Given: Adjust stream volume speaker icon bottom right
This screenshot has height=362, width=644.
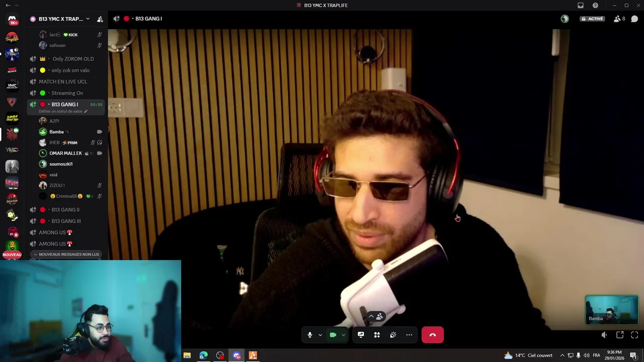Looking at the screenshot, I should (604, 335).
